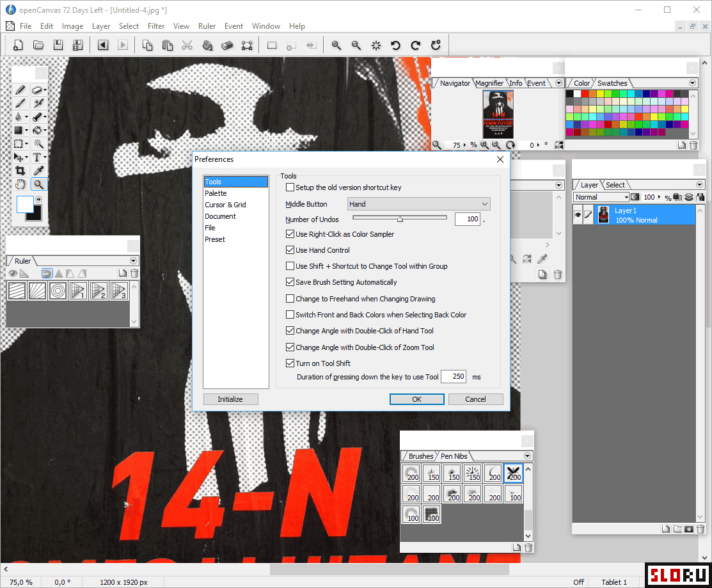
Task: Click the New file icon in toolbar
Action: (x=18, y=45)
